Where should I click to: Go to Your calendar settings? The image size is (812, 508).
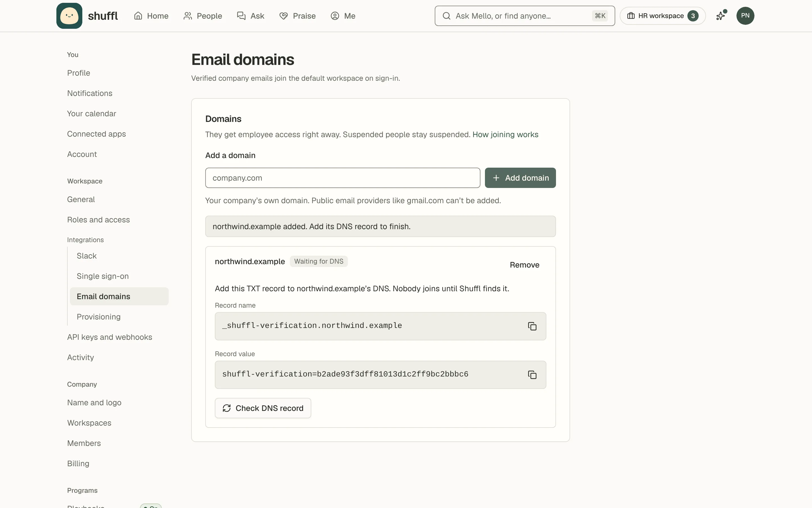tap(92, 113)
